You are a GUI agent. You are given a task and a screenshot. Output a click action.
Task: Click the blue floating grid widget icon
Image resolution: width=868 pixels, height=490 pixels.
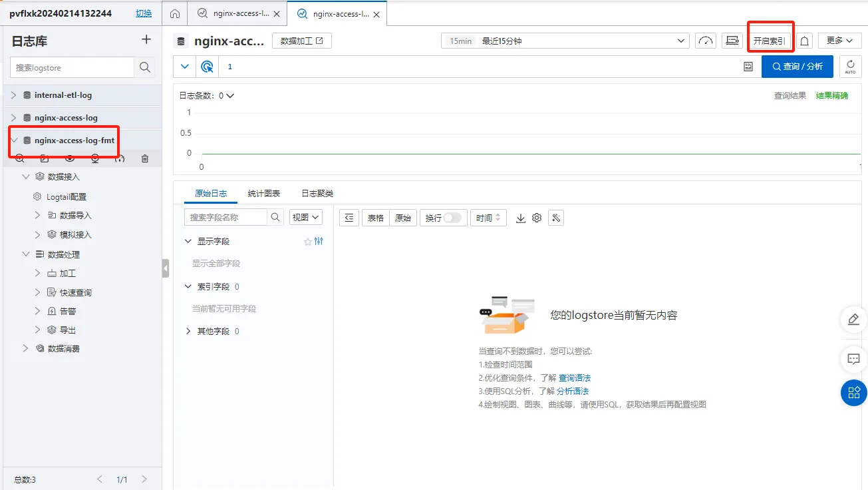point(854,393)
